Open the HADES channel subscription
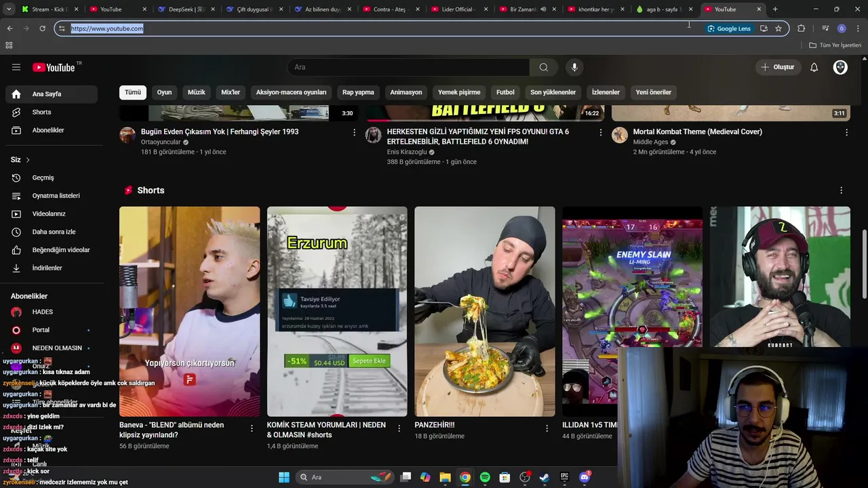Viewport: 868px width, 488px height. tap(52, 312)
